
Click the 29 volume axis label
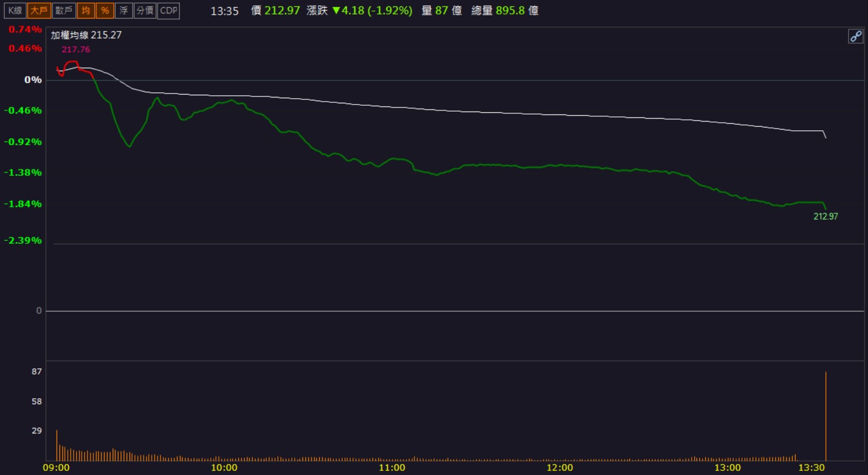coord(37,431)
